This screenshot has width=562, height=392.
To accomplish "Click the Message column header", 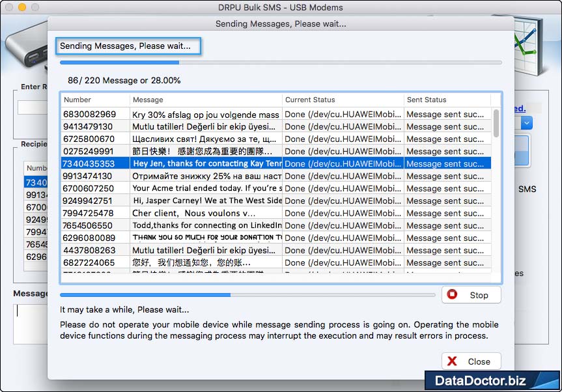I will coord(206,100).
